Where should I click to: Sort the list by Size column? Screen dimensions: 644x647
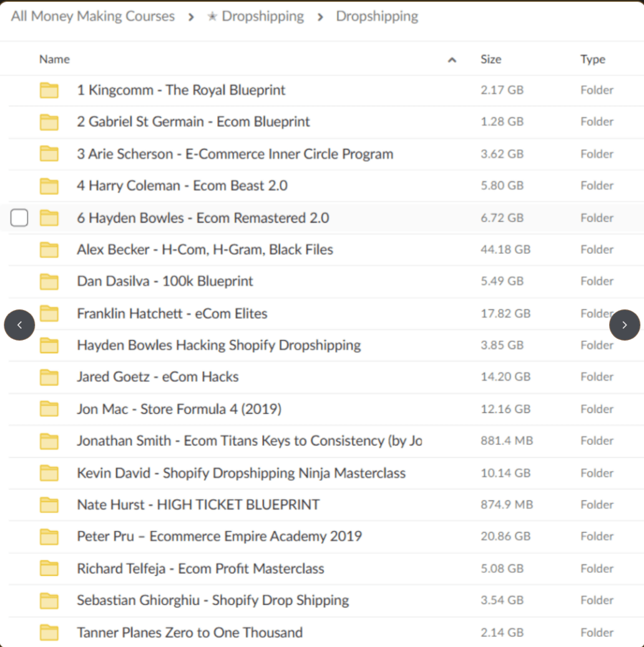click(490, 59)
